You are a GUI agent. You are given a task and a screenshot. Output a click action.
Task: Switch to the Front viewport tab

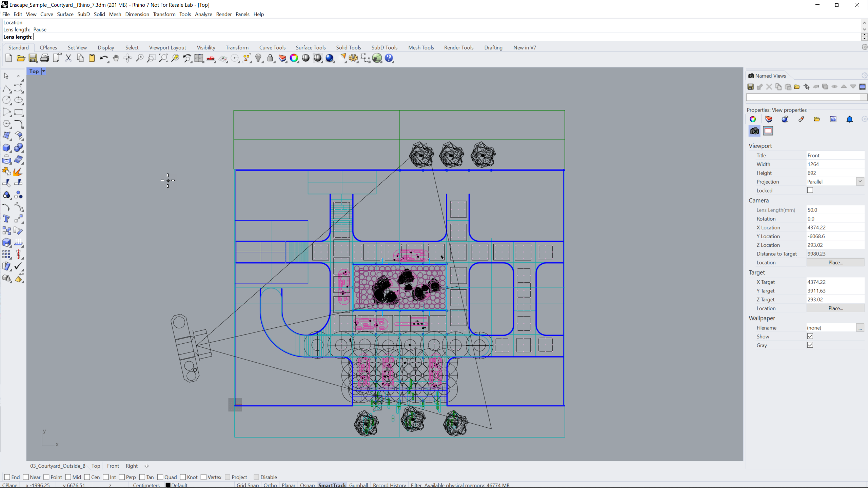[x=113, y=466]
